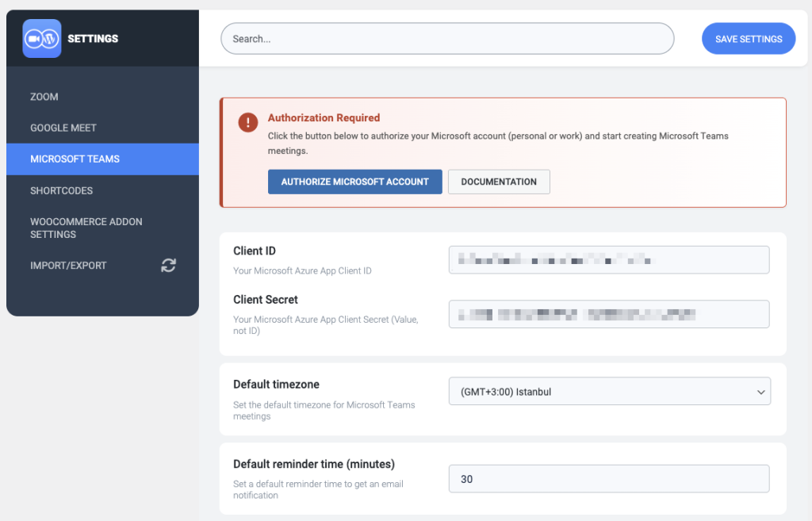Select the Default reminder time input
812x521 pixels.
click(x=608, y=479)
